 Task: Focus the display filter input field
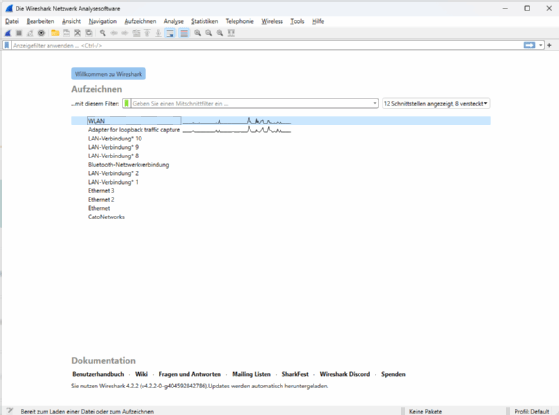267,45
